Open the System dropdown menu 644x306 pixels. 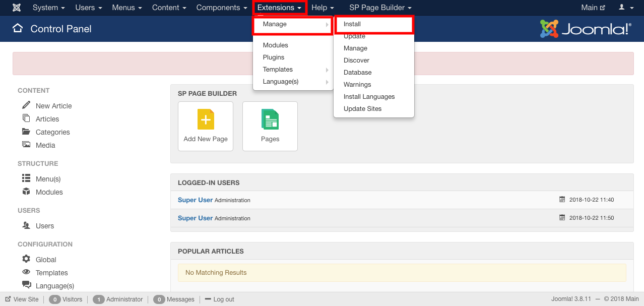pyautogui.click(x=49, y=8)
